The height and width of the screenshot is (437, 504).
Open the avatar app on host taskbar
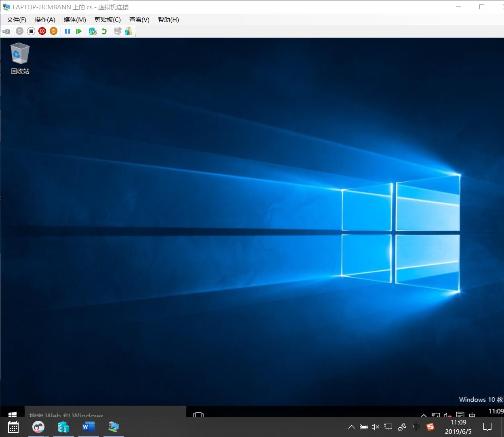(38, 427)
